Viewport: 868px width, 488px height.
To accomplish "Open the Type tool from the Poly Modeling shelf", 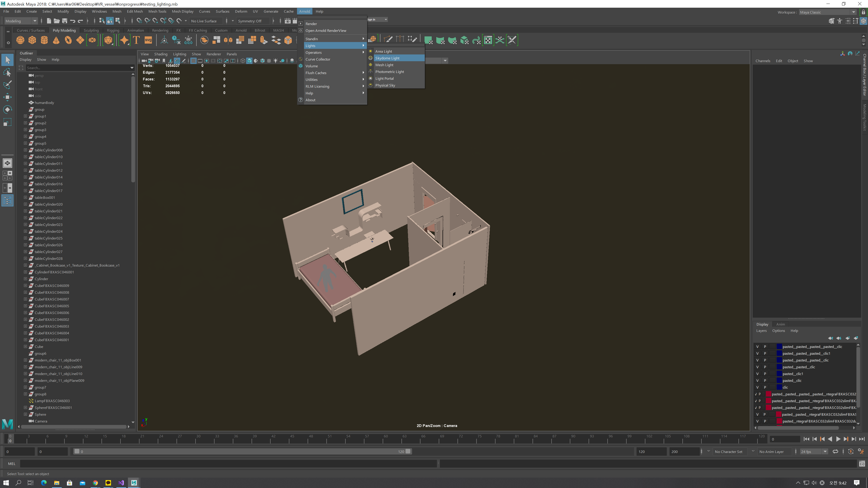I will tap(136, 40).
